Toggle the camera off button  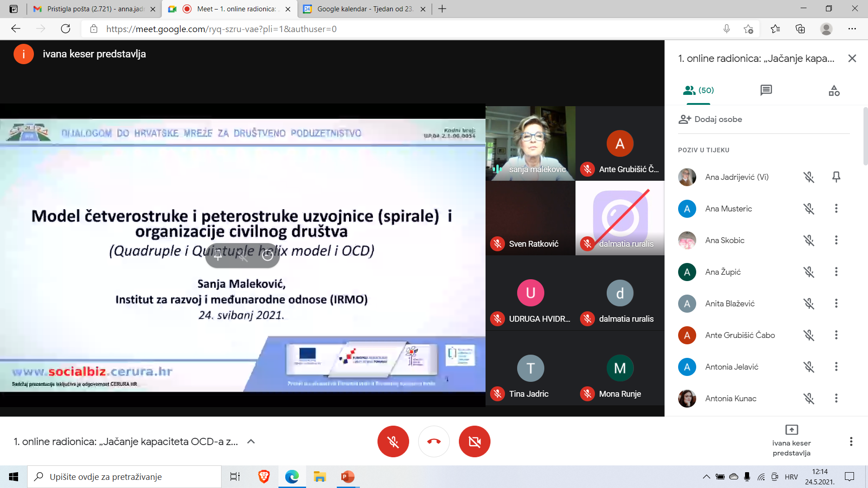point(474,441)
